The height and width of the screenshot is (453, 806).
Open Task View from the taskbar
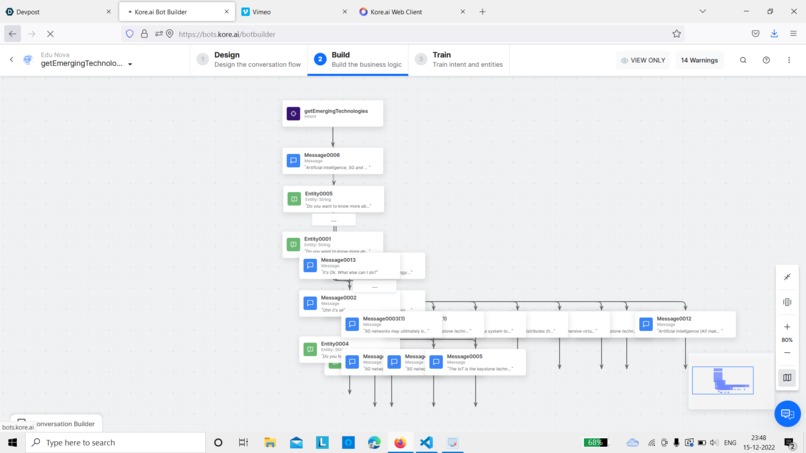244,442
